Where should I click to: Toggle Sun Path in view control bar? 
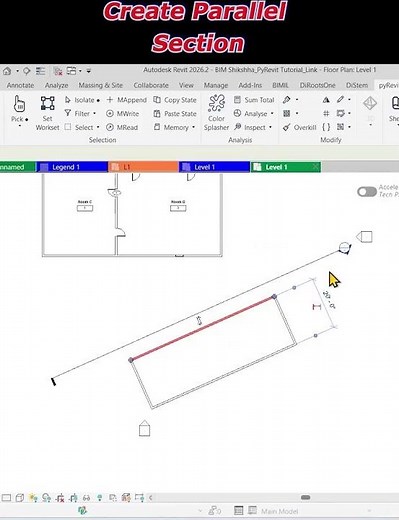click(33, 498)
